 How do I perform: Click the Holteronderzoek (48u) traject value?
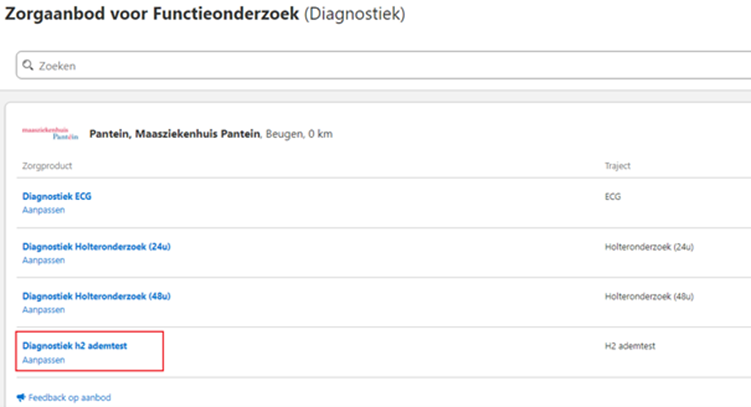point(649,296)
